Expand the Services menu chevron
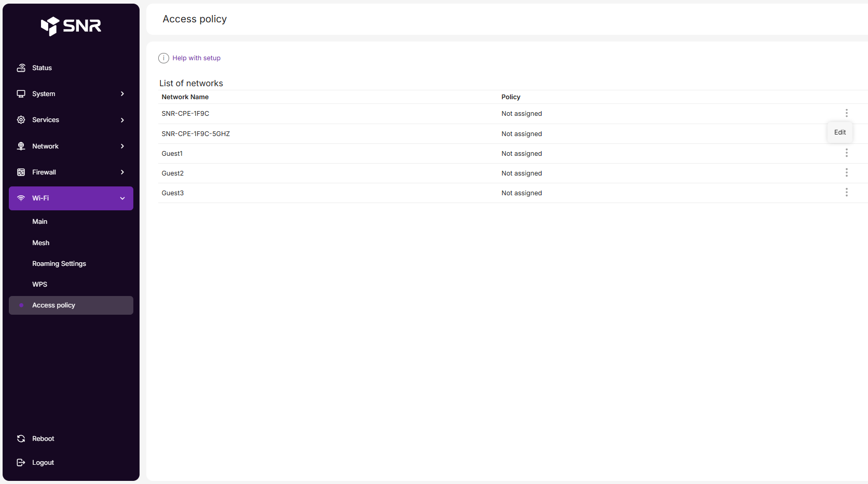Viewport: 868px width, 484px height. [122, 120]
